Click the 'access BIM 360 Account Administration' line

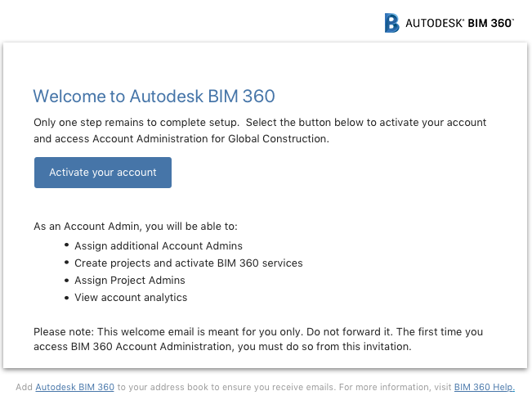222,347
